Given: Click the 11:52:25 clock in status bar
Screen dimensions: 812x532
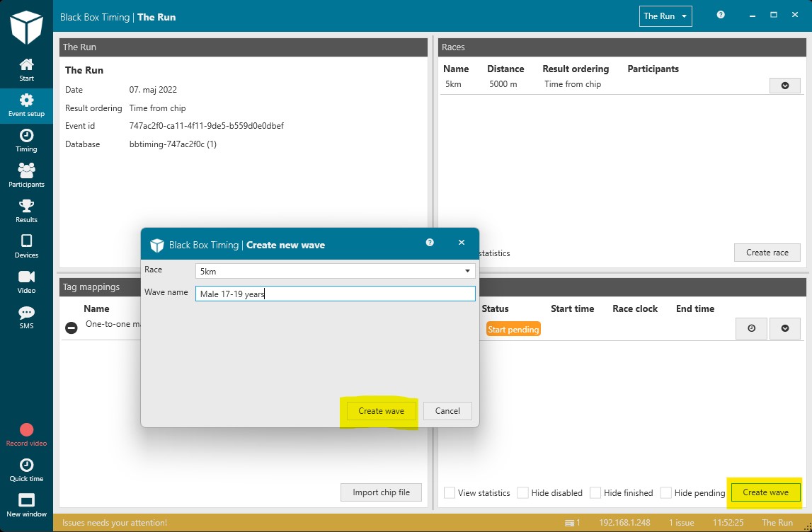Looking at the screenshot, I should [728, 523].
